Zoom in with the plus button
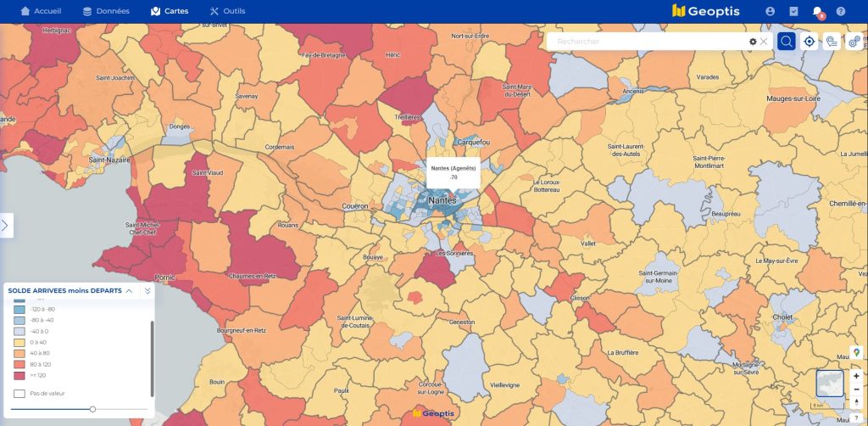Viewport: 868px width, 426px height. point(856,376)
